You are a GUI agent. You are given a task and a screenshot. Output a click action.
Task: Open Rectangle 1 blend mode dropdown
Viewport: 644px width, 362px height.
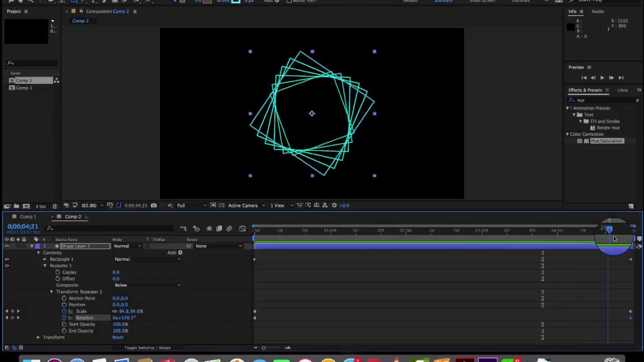coord(147,259)
